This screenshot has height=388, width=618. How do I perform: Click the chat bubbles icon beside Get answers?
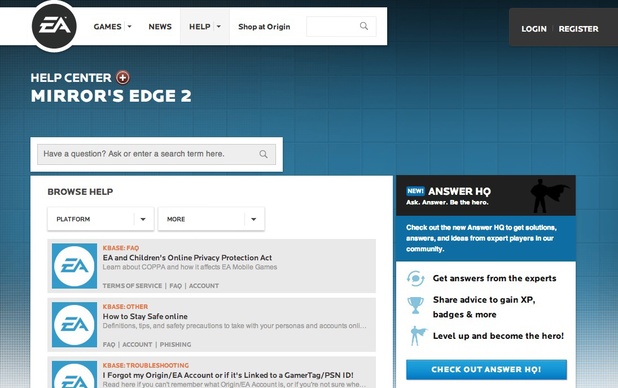415,278
